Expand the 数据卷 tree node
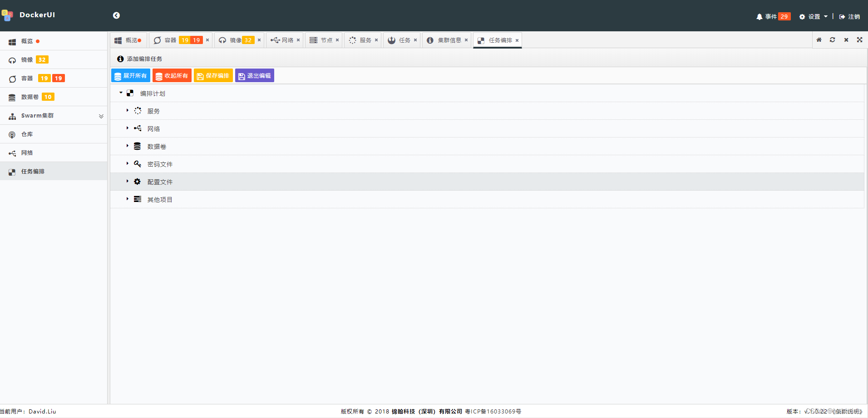 pyautogui.click(x=128, y=146)
